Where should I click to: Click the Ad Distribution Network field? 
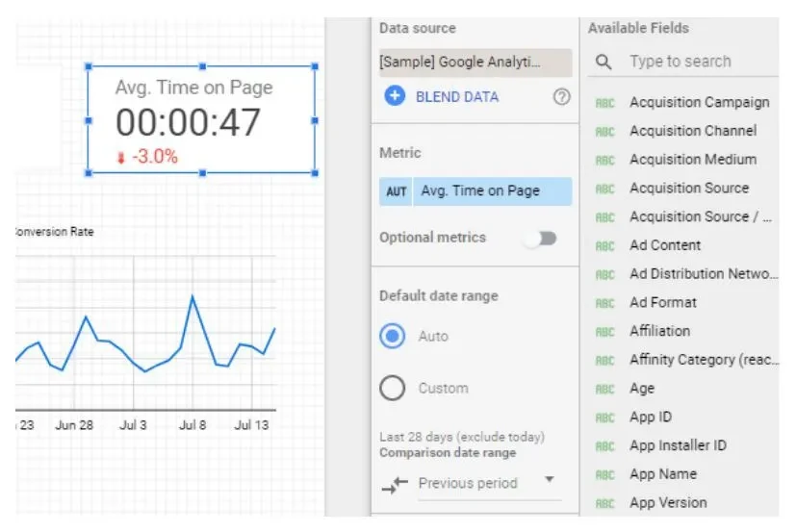(704, 273)
